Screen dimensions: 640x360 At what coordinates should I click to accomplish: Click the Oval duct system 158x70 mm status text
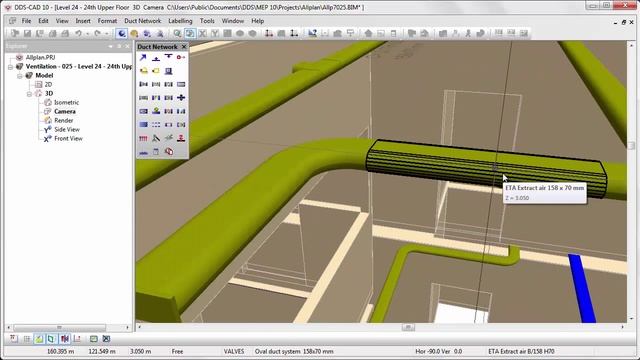(x=294, y=351)
